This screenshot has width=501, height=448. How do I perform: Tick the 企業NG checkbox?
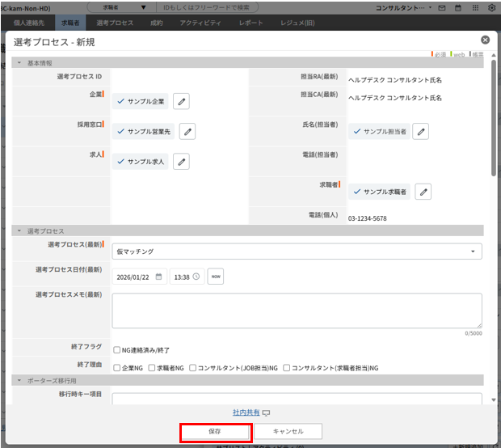click(x=117, y=367)
